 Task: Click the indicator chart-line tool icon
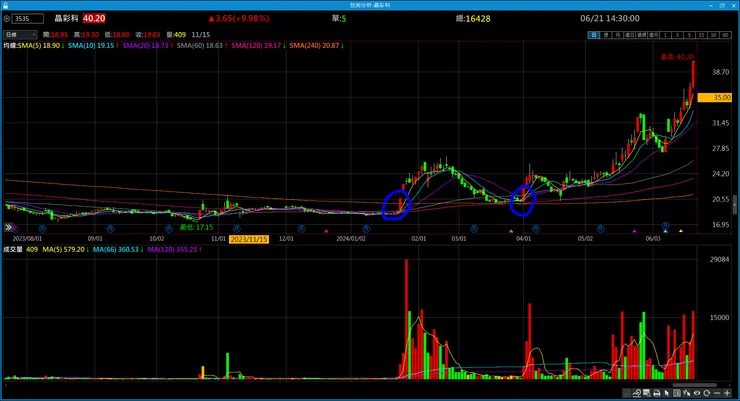click(x=637, y=393)
